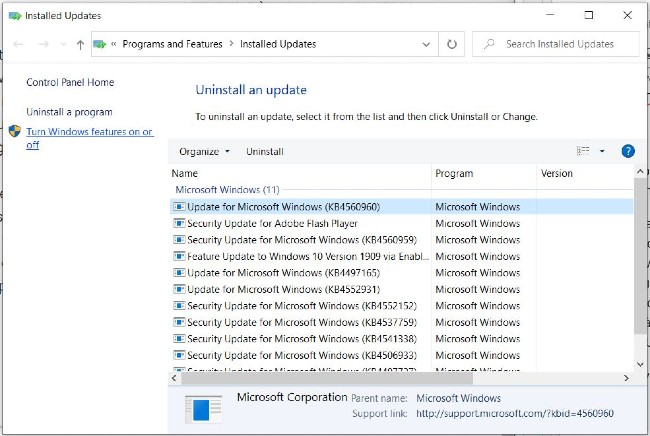Image resolution: width=650 pixels, height=436 pixels.
Task: Click the Forward navigation arrow
Action: (x=44, y=44)
